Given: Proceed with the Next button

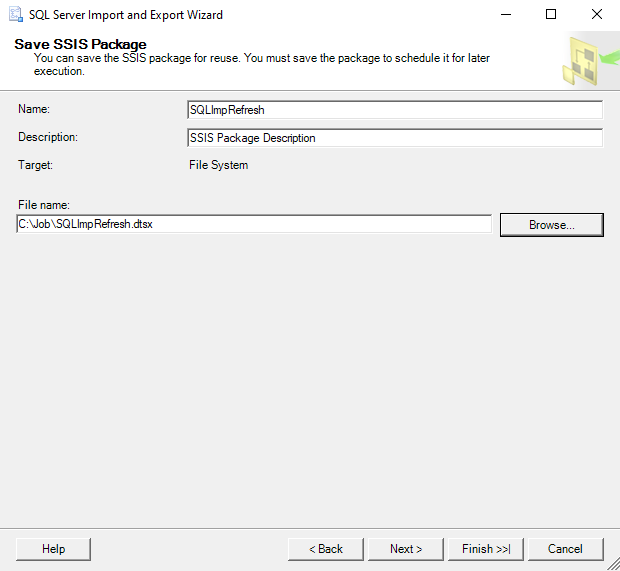Looking at the screenshot, I should click(406, 549).
